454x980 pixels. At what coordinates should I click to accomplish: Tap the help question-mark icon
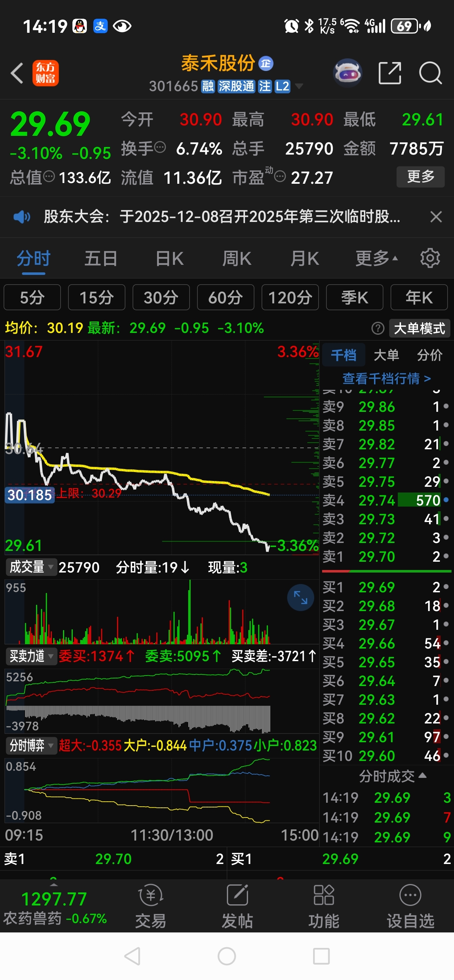click(x=378, y=328)
